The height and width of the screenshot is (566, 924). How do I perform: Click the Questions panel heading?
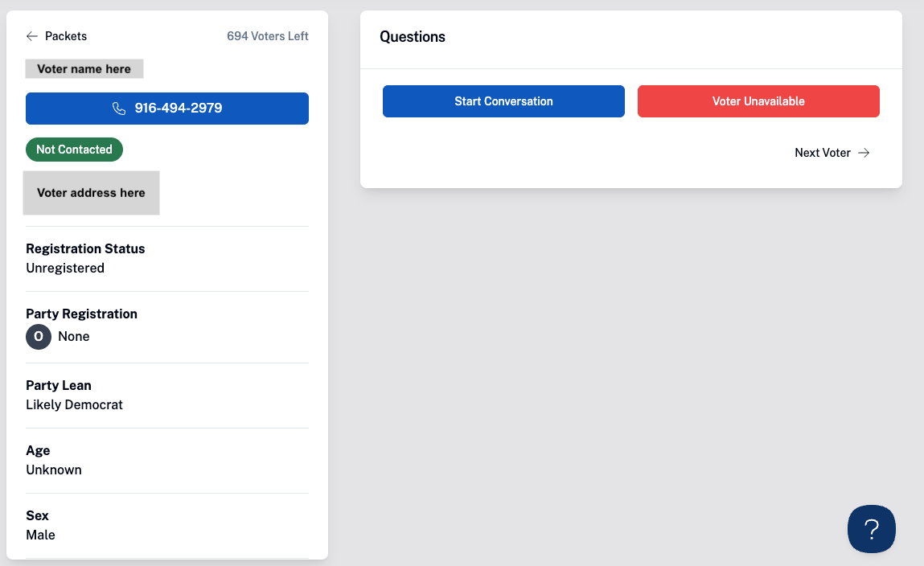click(413, 36)
